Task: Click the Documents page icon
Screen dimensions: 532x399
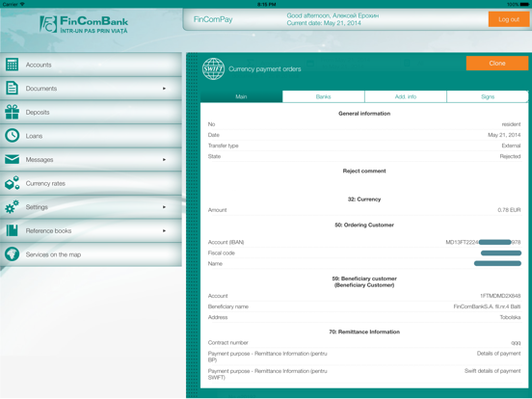Action: [12, 89]
